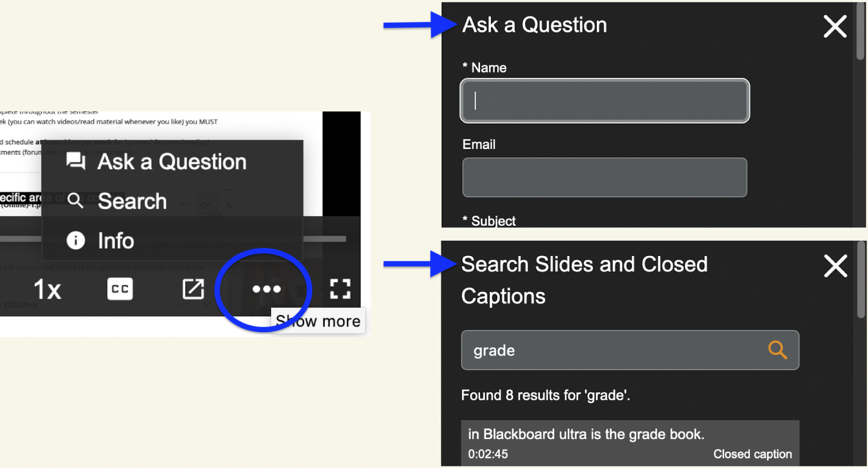
Task: Close the Search Slides and Closed Captions panel
Action: 835,266
